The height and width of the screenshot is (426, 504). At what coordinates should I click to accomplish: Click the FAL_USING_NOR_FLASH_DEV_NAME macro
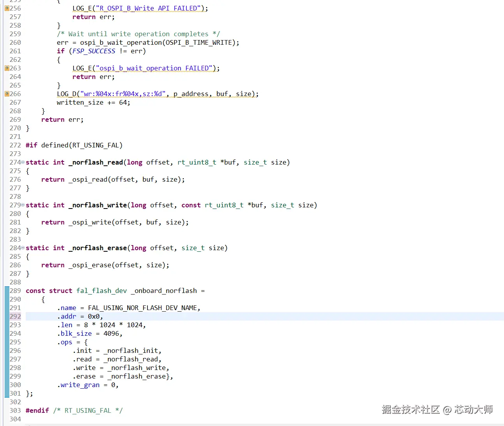tap(142, 308)
